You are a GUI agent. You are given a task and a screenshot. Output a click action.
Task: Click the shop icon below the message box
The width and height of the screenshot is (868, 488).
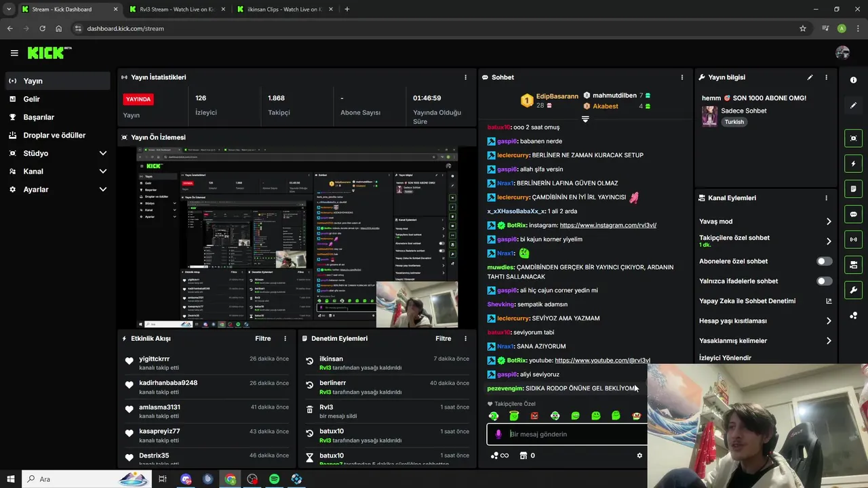523,455
